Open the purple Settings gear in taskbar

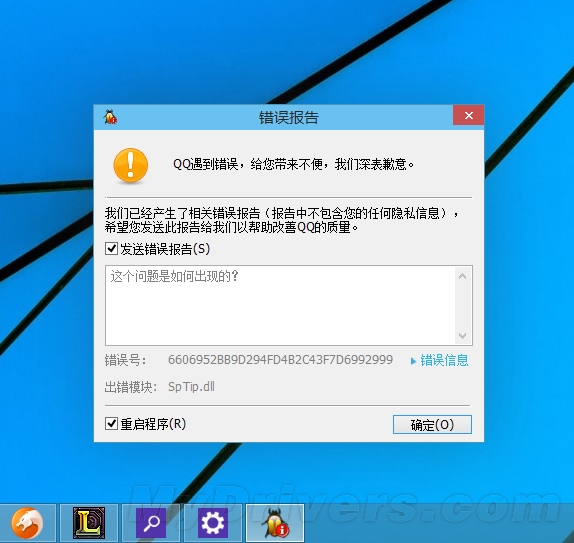tap(213, 523)
